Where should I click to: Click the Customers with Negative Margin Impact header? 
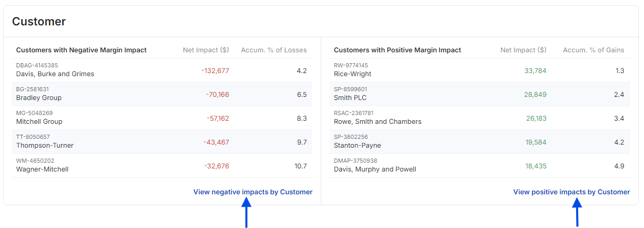point(81,50)
